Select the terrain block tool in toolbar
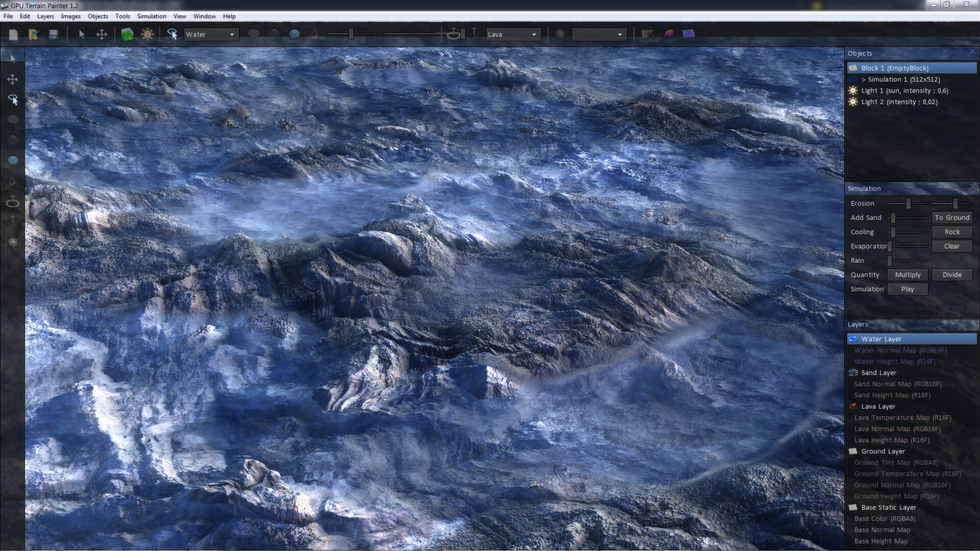The height and width of the screenshot is (551, 980). point(127,34)
